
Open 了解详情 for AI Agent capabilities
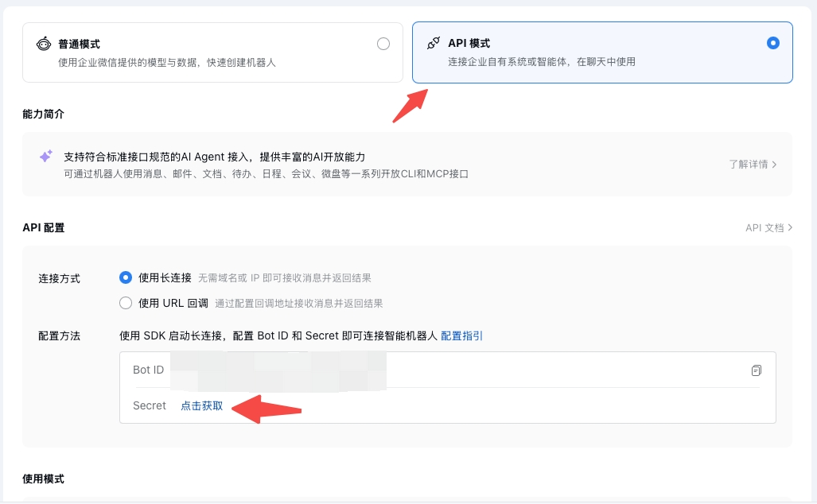tap(749, 165)
